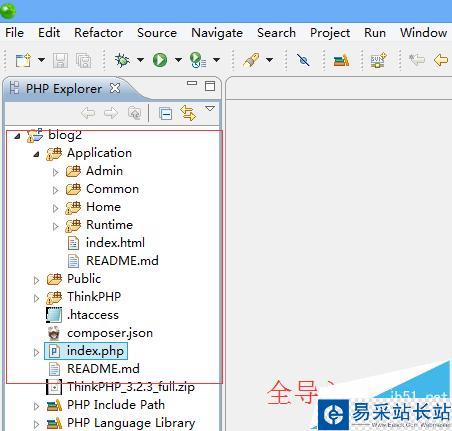Expand the Public folder
Screen dimensions: 452x431
[x=36, y=280]
